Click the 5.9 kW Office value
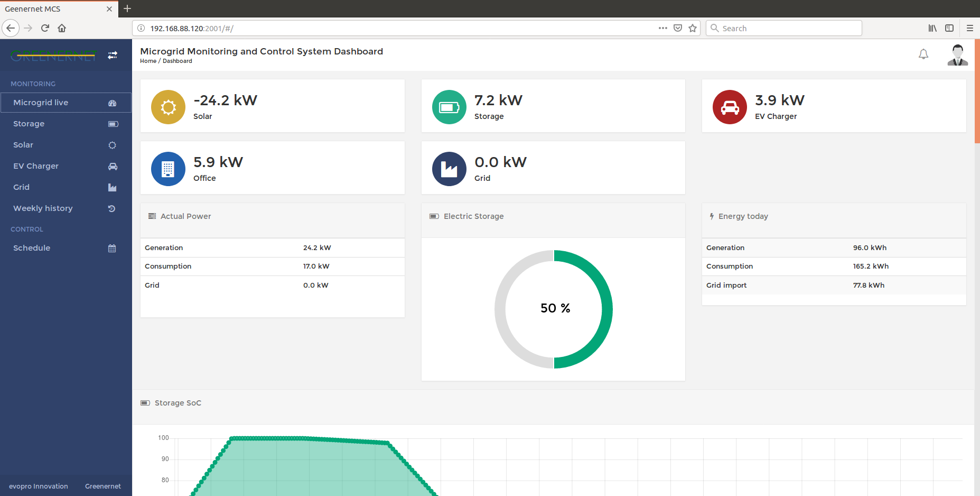Screen dimensions: 980x496 click(218, 162)
